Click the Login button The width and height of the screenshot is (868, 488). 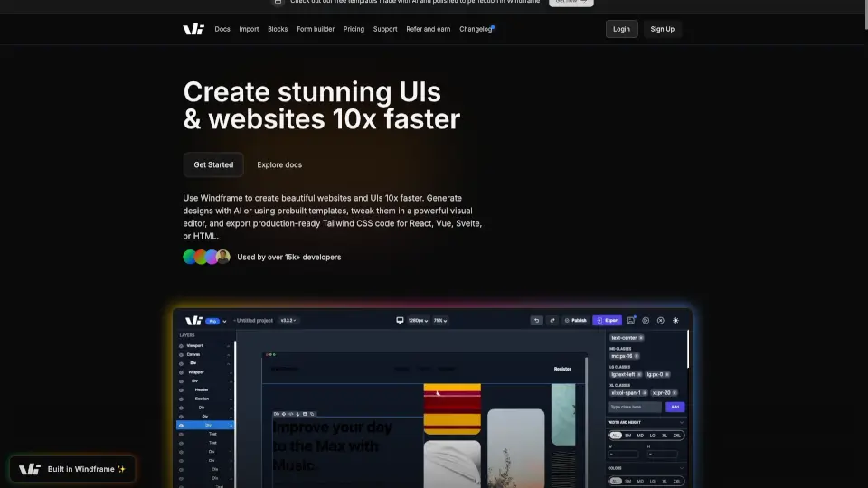621,29
